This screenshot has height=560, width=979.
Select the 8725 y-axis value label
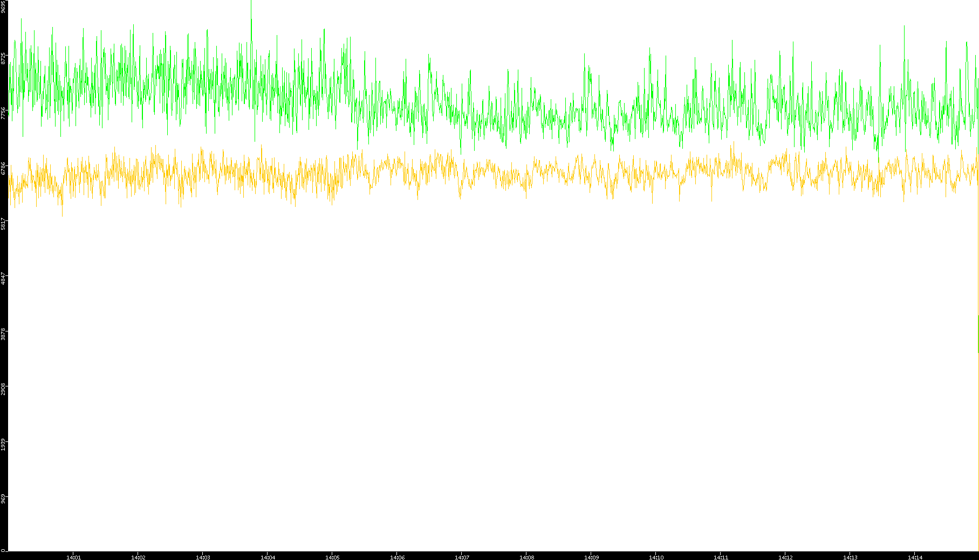click(x=4, y=58)
